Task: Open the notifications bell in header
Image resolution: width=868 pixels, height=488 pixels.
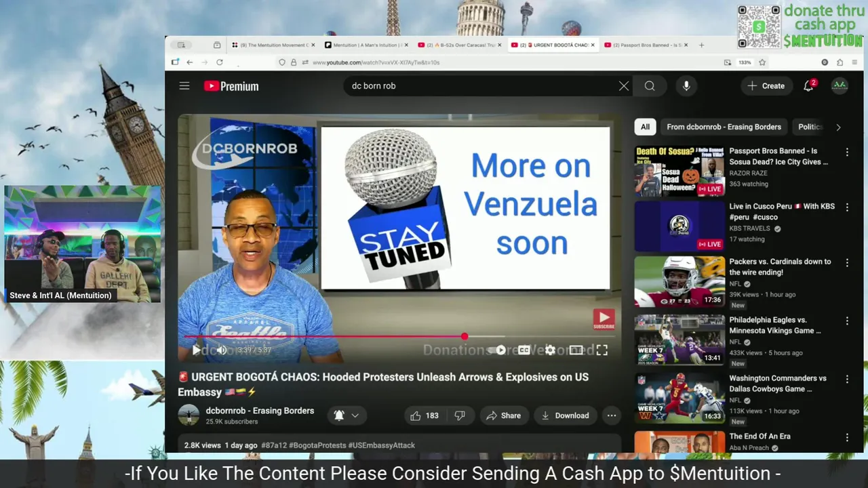Action: pos(808,86)
